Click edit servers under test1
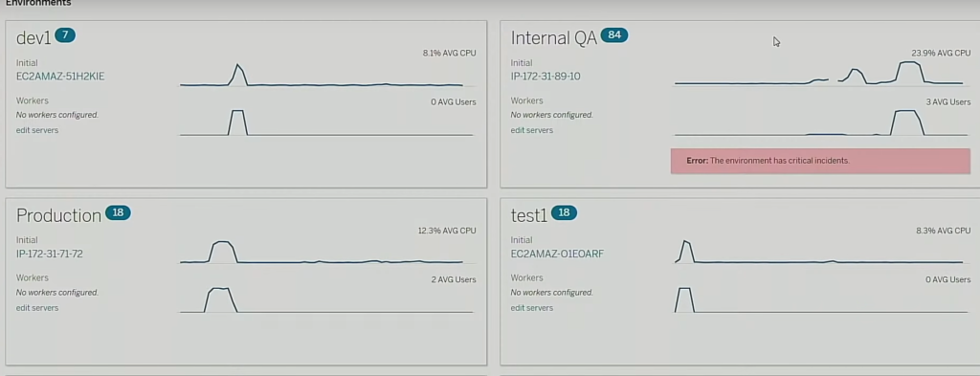The image size is (980, 376). [532, 308]
